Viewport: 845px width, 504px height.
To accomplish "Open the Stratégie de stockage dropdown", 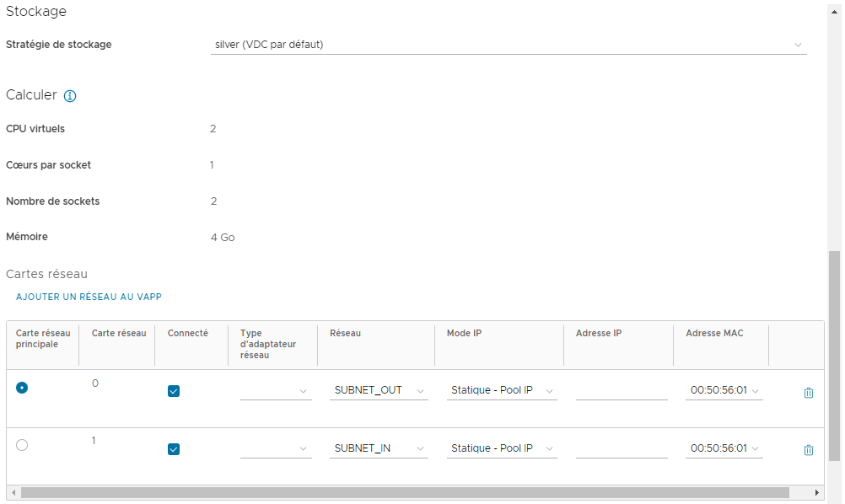I will [509, 45].
